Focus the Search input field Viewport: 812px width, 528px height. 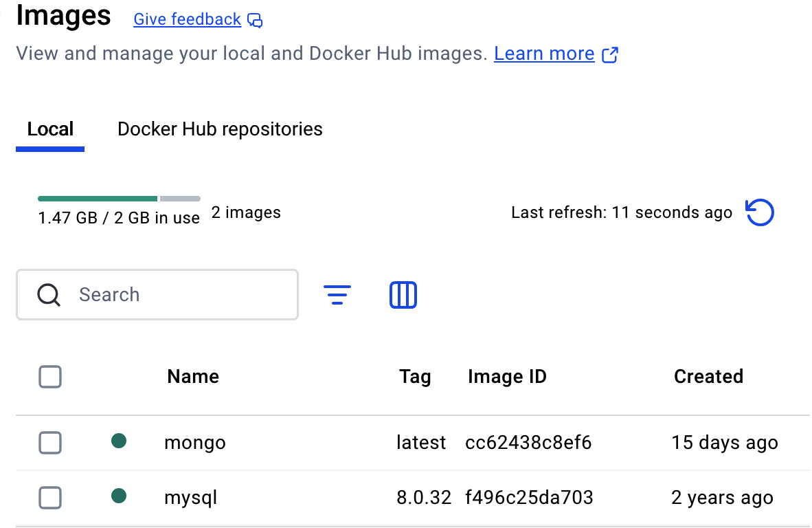[179, 295]
